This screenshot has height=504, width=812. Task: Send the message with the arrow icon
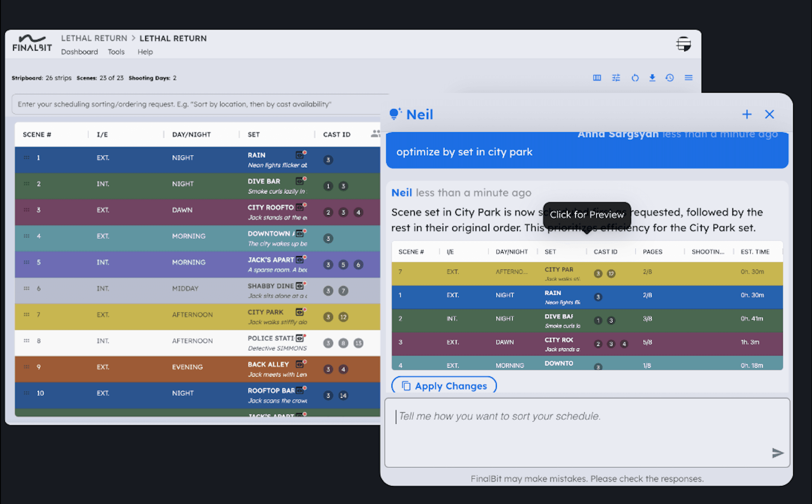point(777,452)
